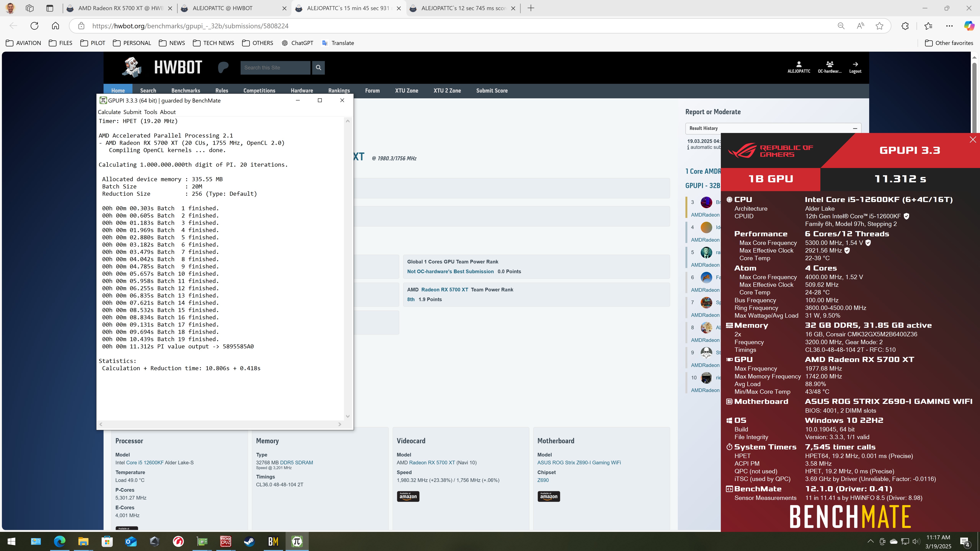The image size is (980, 551).
Task: Open GPUPI Tools menu
Action: click(151, 112)
